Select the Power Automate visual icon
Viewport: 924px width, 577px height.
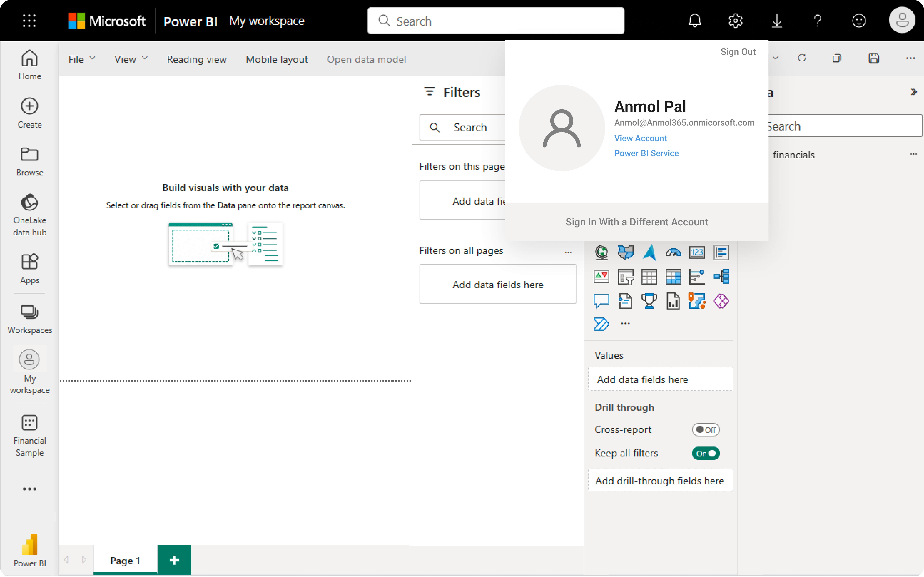pos(601,324)
